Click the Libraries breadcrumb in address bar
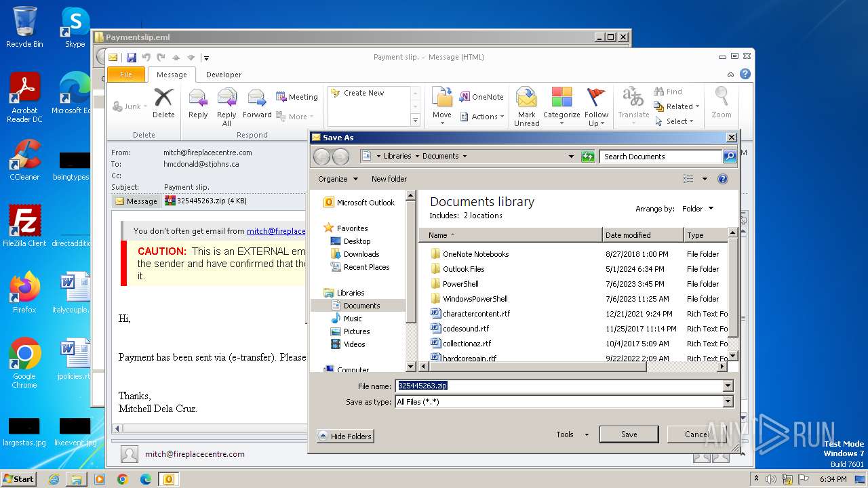The width and height of the screenshot is (868, 488). [x=397, y=156]
